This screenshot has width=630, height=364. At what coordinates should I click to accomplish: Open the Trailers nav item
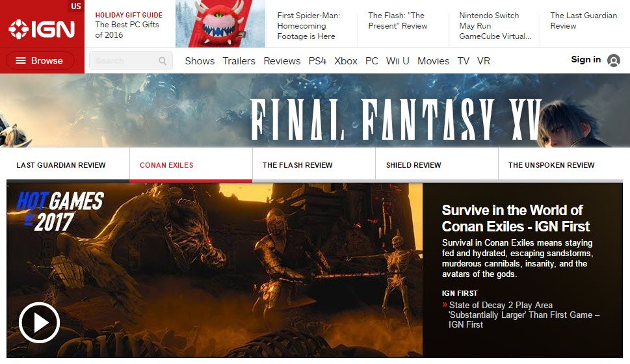tap(239, 61)
